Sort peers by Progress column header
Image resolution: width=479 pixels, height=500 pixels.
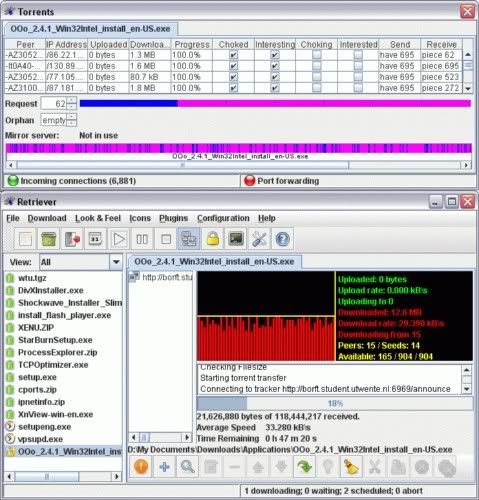[192, 44]
